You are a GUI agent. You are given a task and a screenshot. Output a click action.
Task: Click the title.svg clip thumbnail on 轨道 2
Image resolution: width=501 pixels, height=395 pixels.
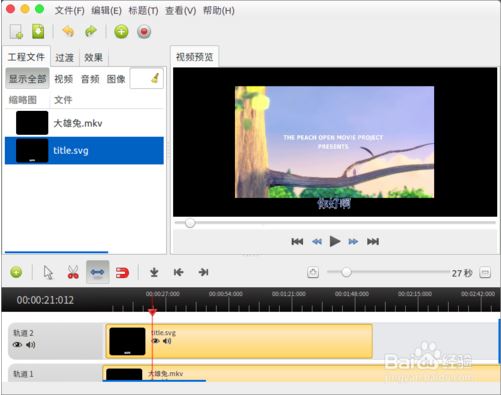coord(127,341)
